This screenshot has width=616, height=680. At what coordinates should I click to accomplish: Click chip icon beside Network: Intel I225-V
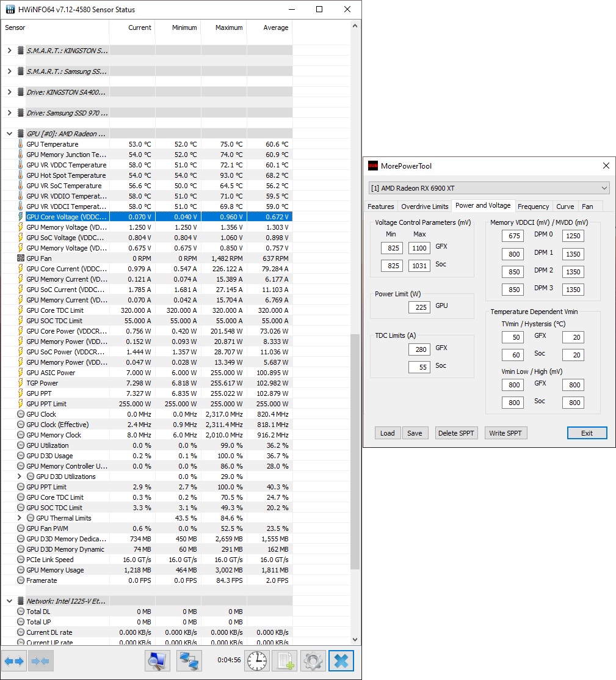(x=20, y=601)
